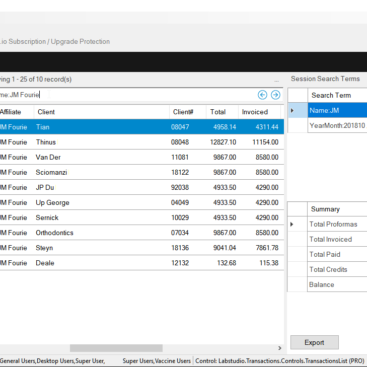
Task: Select the Thinus client row
Action: point(142,142)
